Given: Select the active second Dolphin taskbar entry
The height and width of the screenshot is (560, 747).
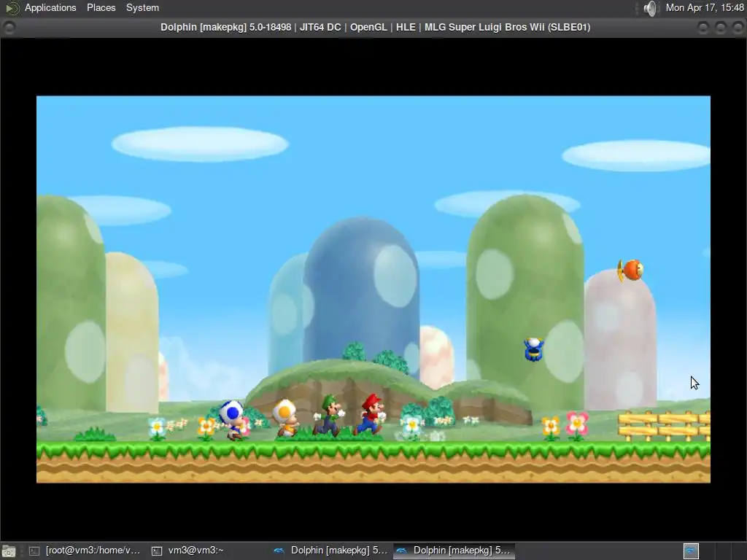Looking at the screenshot, I should pos(454,551).
